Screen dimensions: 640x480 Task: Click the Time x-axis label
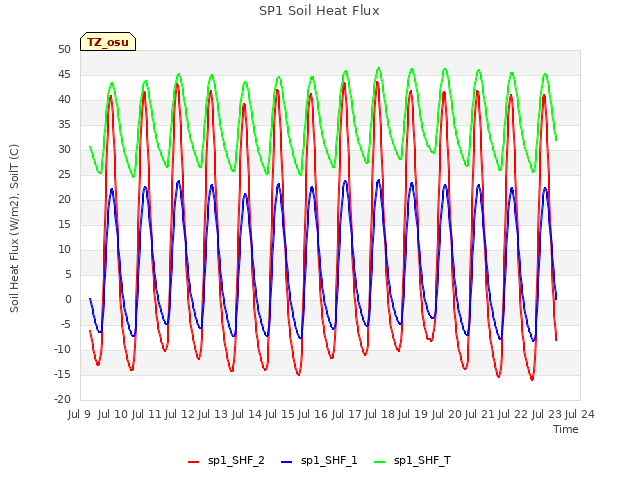[566, 429]
